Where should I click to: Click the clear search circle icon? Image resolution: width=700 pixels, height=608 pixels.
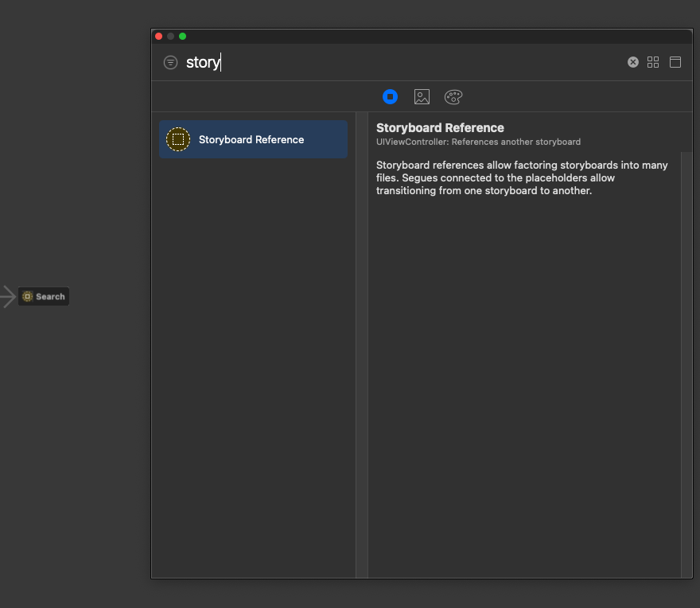(x=632, y=61)
